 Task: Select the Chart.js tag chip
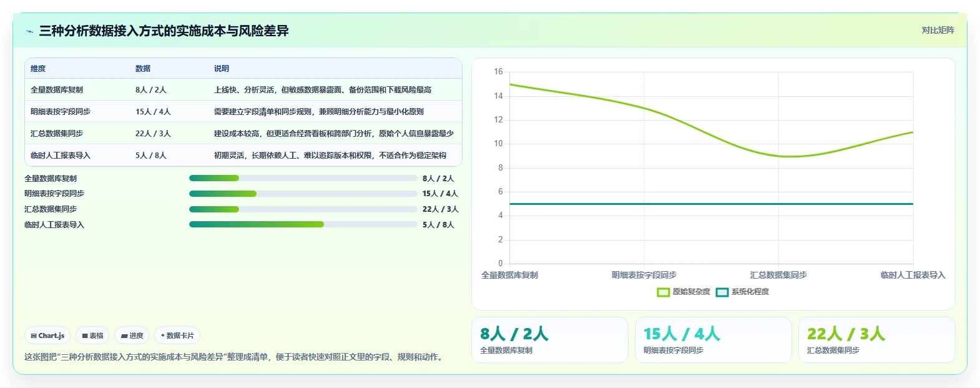(x=47, y=336)
